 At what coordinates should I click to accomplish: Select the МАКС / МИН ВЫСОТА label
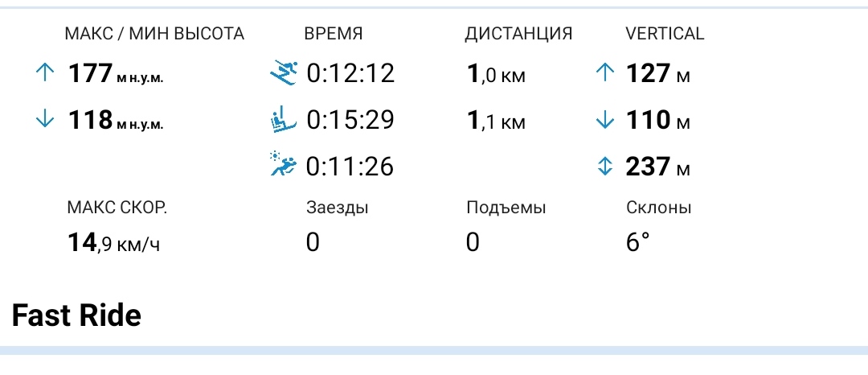click(155, 34)
